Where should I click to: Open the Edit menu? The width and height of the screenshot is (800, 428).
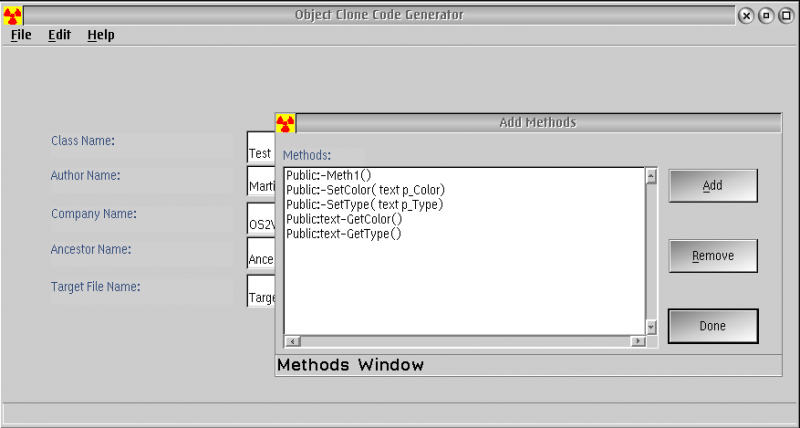59,35
